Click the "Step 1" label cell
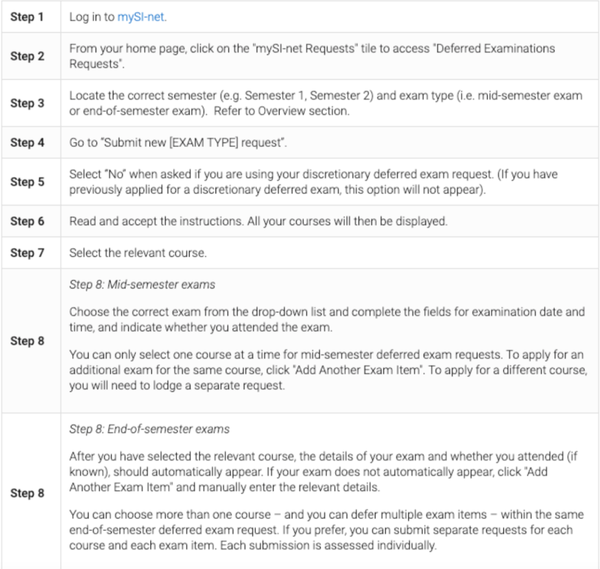Image resolution: width=600 pixels, height=569 pixels. pyautogui.click(x=29, y=19)
